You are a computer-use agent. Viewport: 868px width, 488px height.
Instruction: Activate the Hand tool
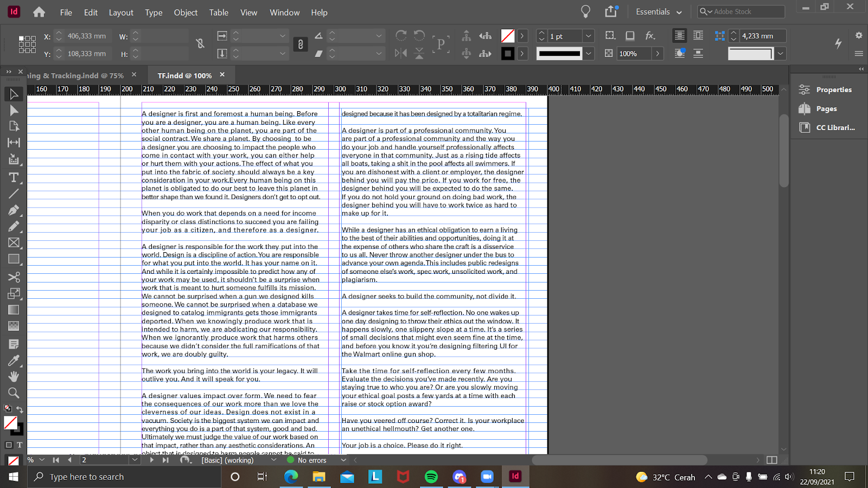point(14,376)
